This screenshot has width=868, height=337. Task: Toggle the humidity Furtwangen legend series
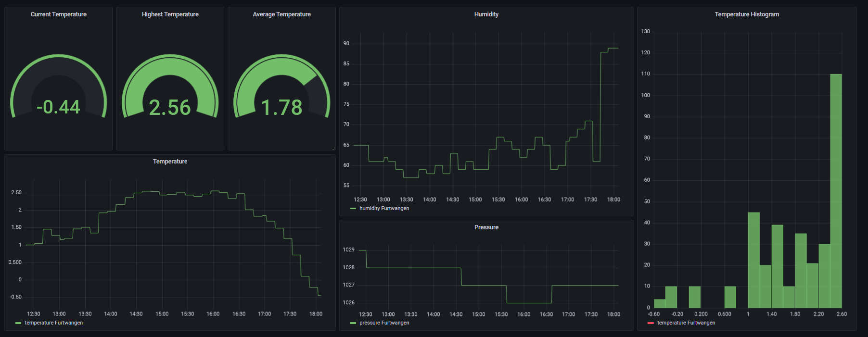pyautogui.click(x=384, y=208)
